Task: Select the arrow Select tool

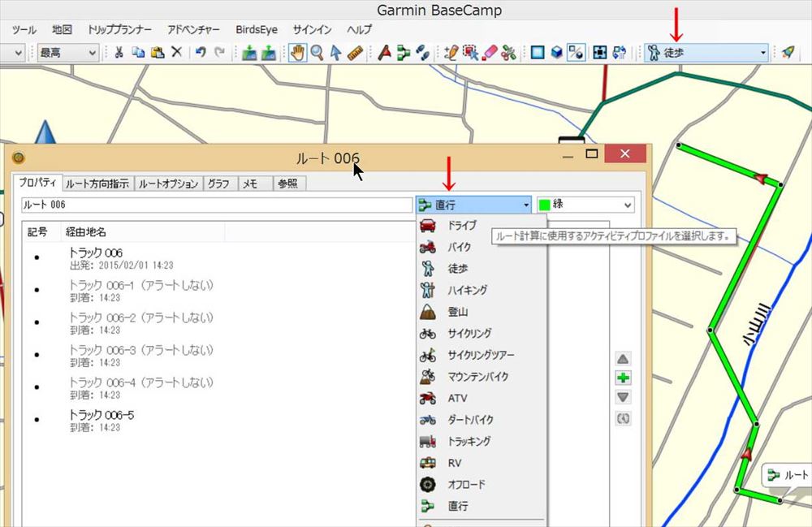Action: click(336, 52)
